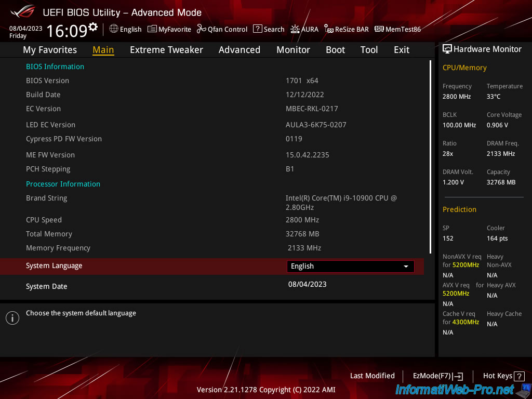
Task: Click the Last Modified button
Action: [372, 376]
